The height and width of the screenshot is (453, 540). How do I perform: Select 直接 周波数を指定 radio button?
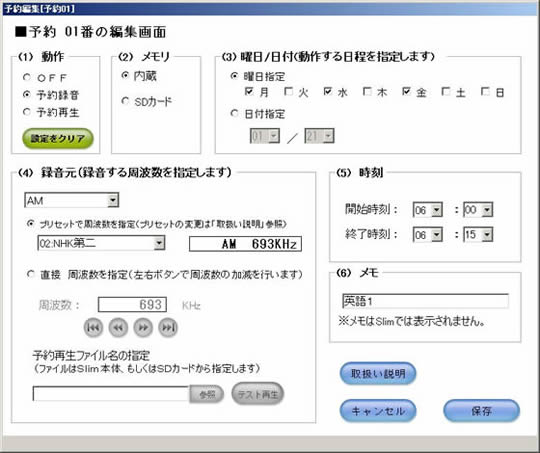[x=31, y=274]
